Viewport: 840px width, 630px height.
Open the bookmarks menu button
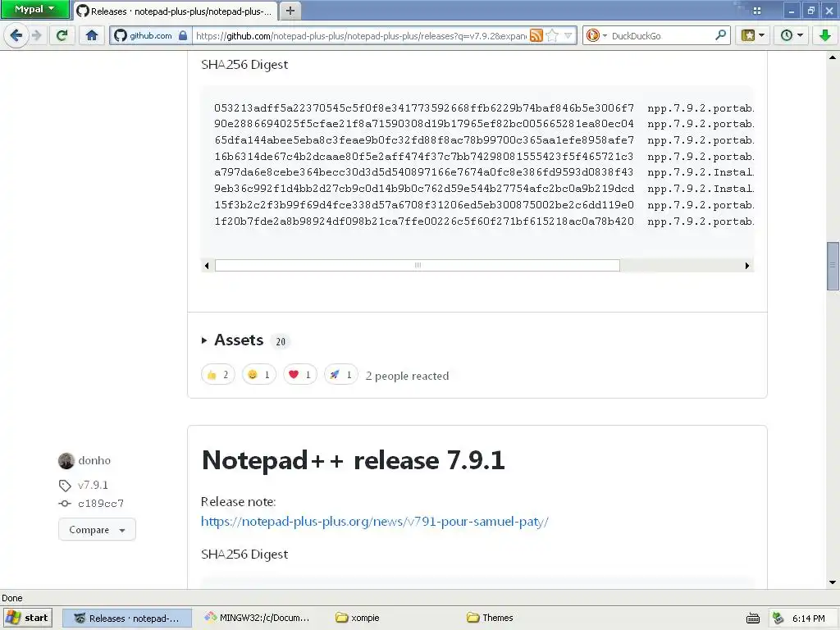click(753, 35)
